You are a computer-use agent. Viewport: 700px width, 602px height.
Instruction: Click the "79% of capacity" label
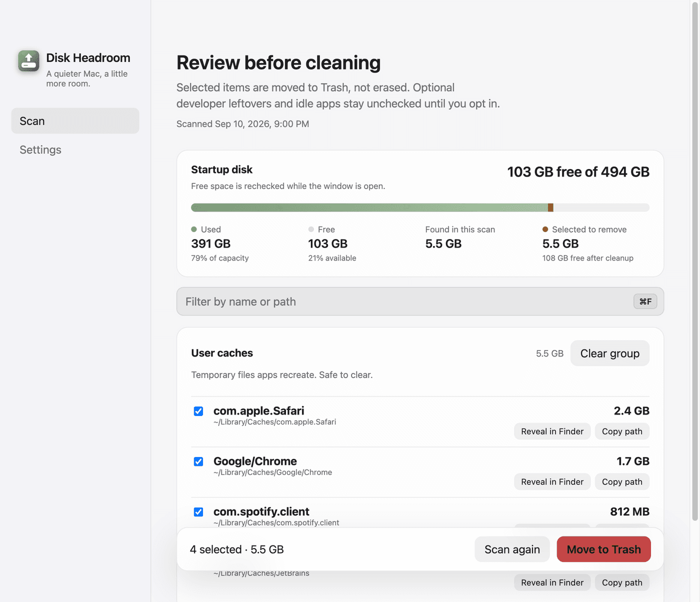coord(219,258)
